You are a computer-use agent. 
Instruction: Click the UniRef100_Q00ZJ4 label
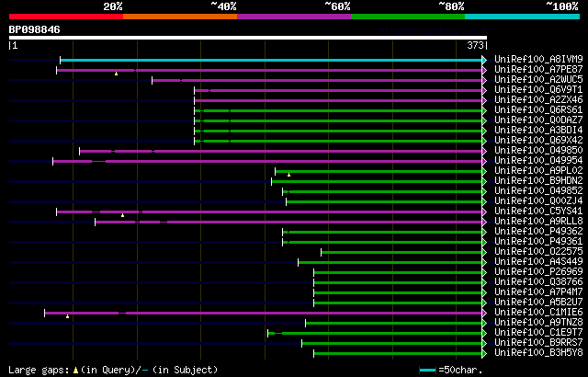[x=538, y=201]
